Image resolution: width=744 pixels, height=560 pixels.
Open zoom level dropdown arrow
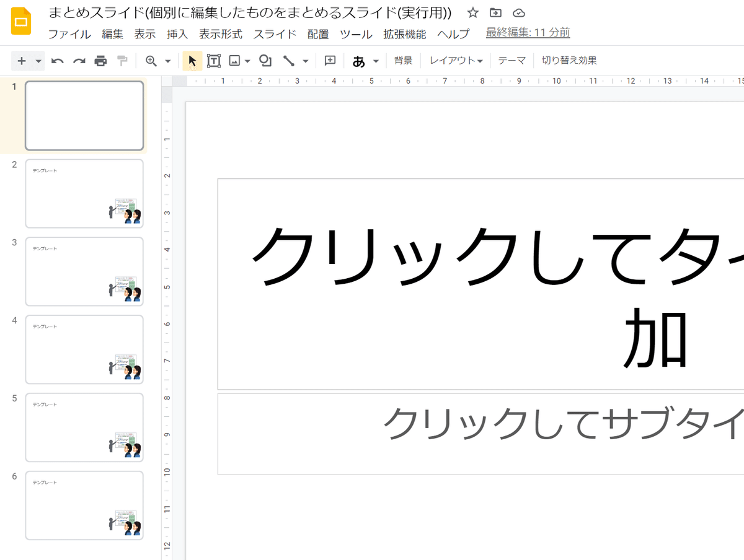click(167, 61)
